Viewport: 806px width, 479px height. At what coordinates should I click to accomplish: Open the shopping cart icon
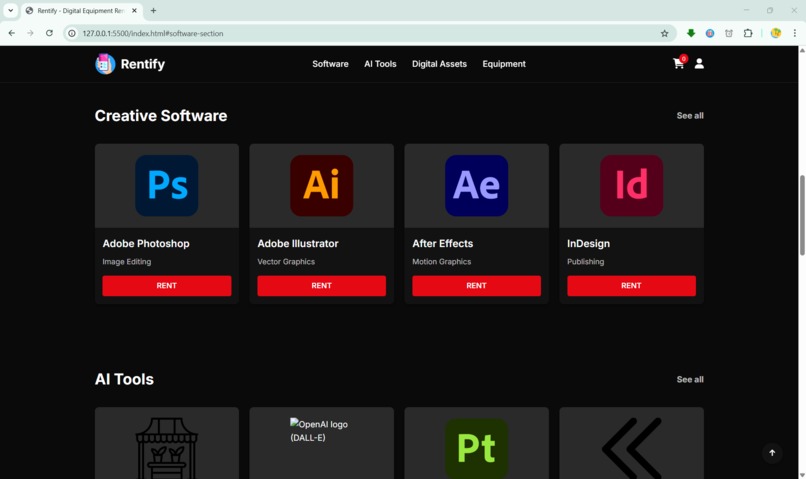click(679, 63)
